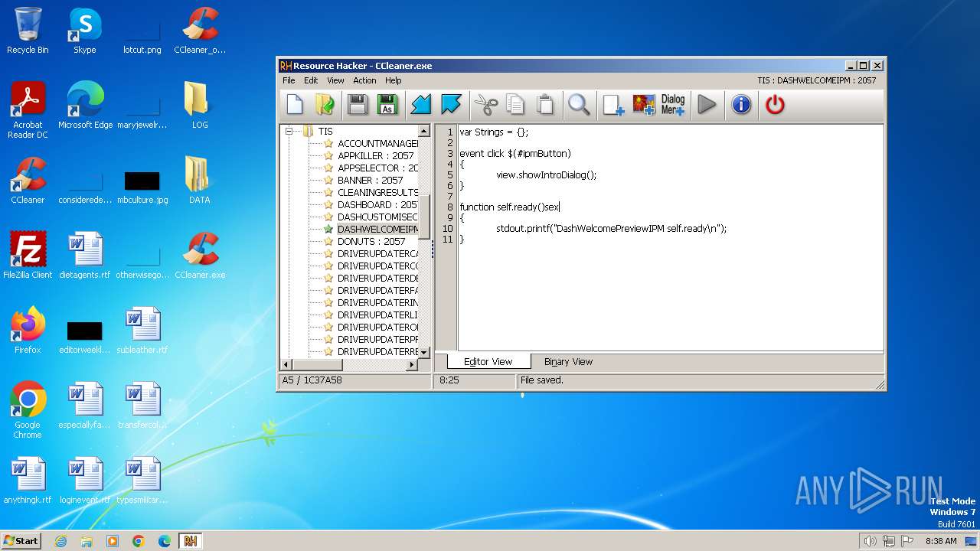Click the tree scrollbar down arrow
Screen dimensions: 980x551
[425, 353]
